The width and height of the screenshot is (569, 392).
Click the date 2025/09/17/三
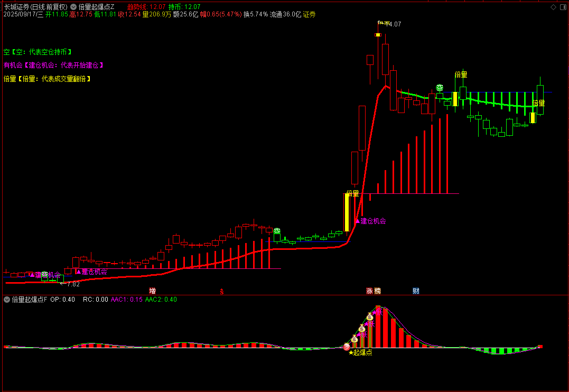23,14
